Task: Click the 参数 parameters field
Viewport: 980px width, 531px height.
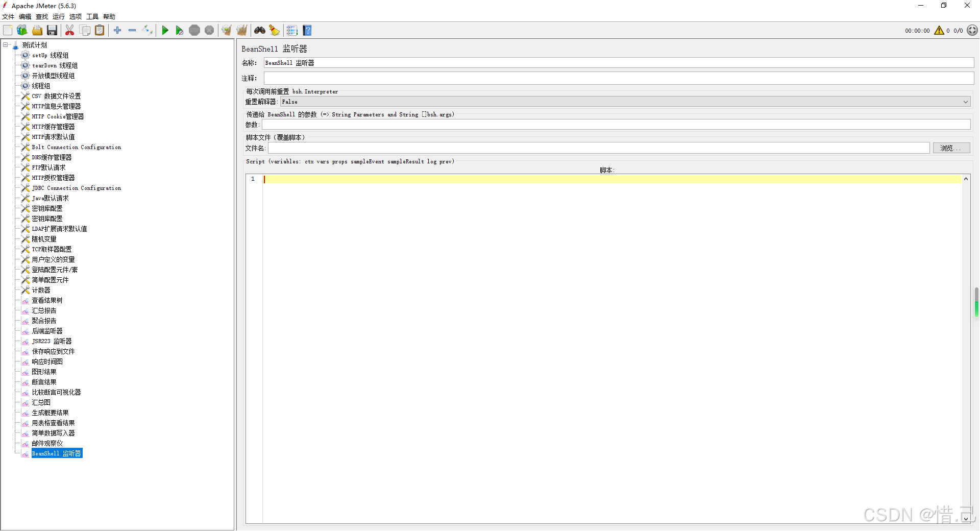Action: 616,125
